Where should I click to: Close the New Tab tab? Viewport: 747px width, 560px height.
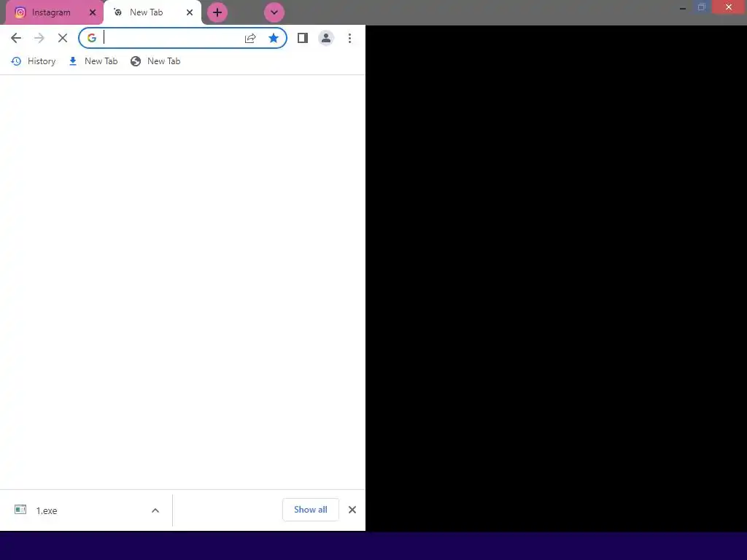pos(190,12)
